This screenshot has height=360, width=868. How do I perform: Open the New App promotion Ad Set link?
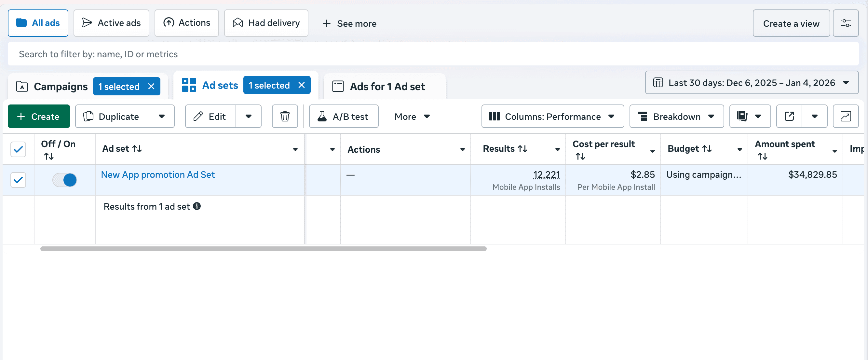[x=158, y=174]
